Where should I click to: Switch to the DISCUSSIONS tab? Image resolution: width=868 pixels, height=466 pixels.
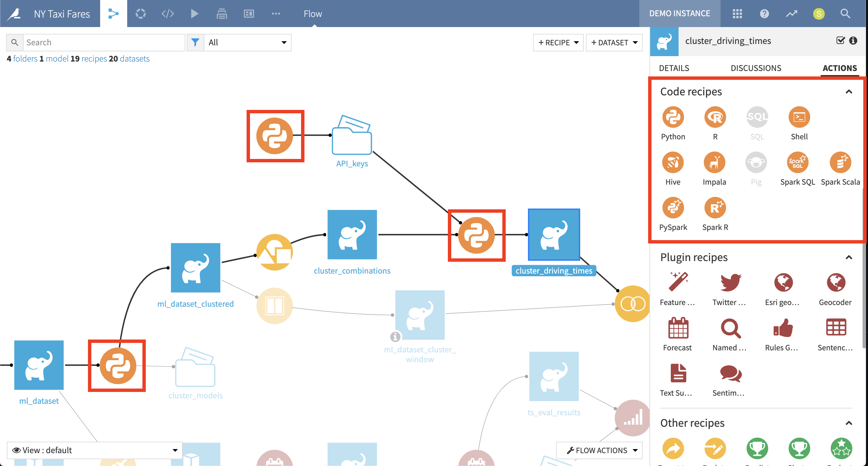756,68
